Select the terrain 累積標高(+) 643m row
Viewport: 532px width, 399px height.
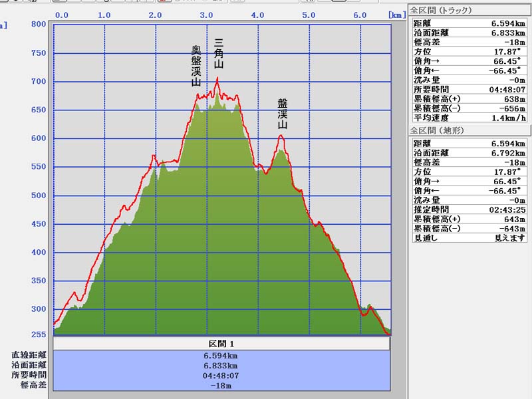point(469,219)
